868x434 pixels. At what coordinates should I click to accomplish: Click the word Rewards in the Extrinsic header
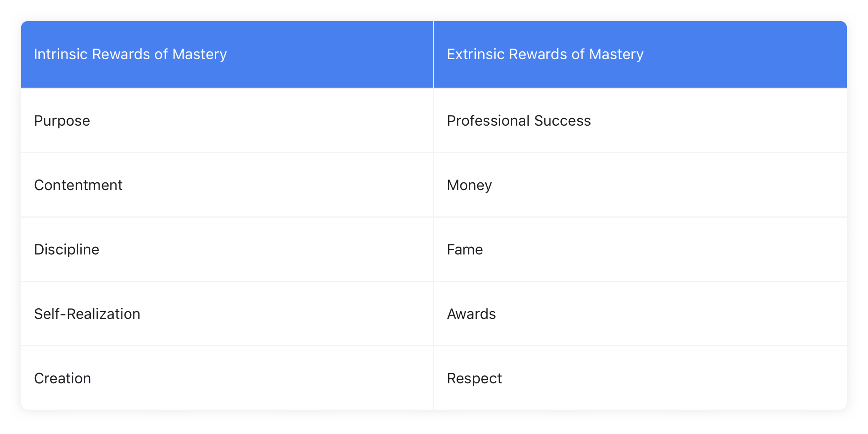click(538, 54)
